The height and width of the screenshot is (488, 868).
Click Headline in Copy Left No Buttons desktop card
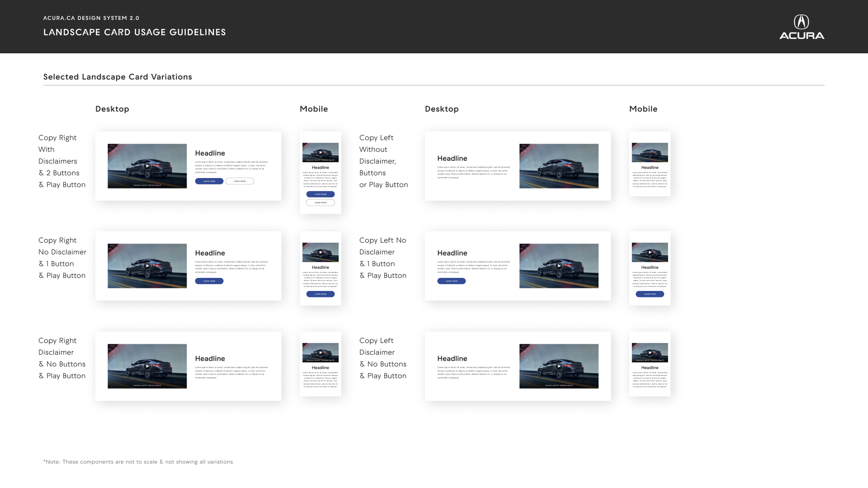pos(452,358)
